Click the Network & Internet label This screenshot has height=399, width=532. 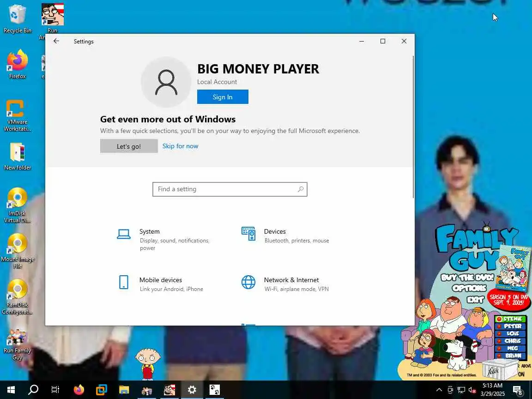coord(291,280)
